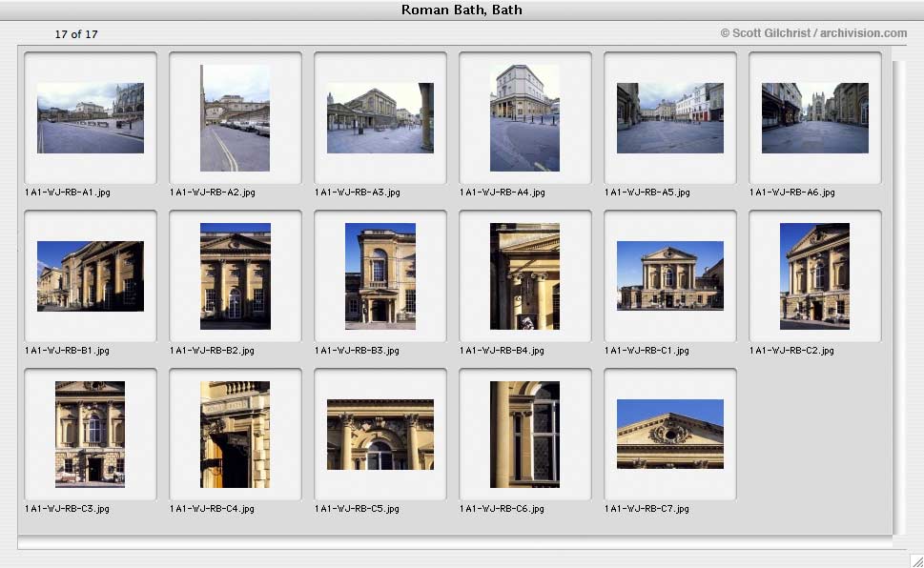Click the window resize grip corner
The width and height of the screenshot is (924, 568).
(x=916, y=560)
